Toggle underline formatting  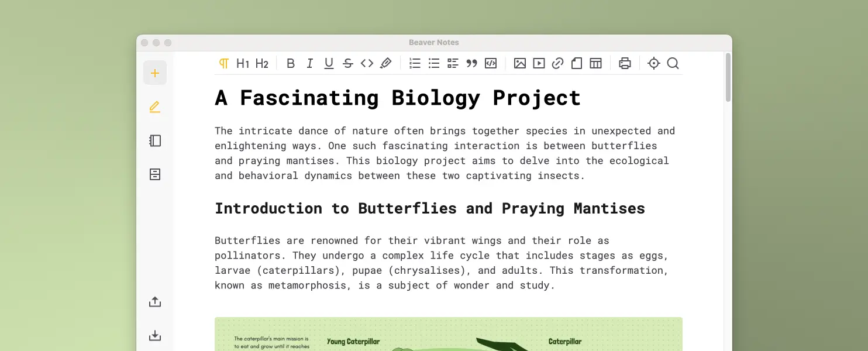point(329,63)
